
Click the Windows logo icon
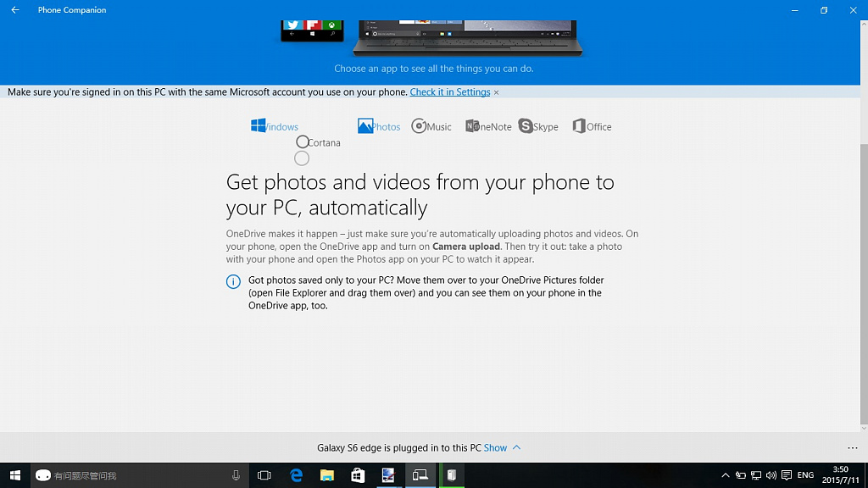click(x=258, y=125)
